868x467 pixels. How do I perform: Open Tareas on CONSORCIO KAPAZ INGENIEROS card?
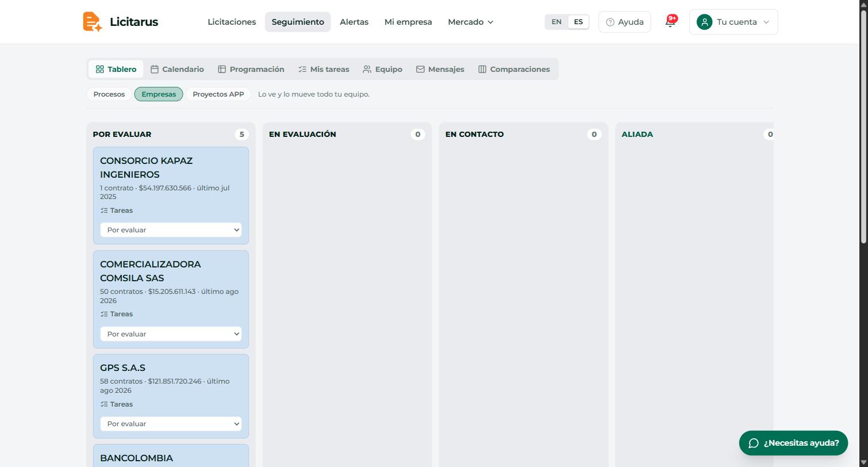[x=117, y=210]
